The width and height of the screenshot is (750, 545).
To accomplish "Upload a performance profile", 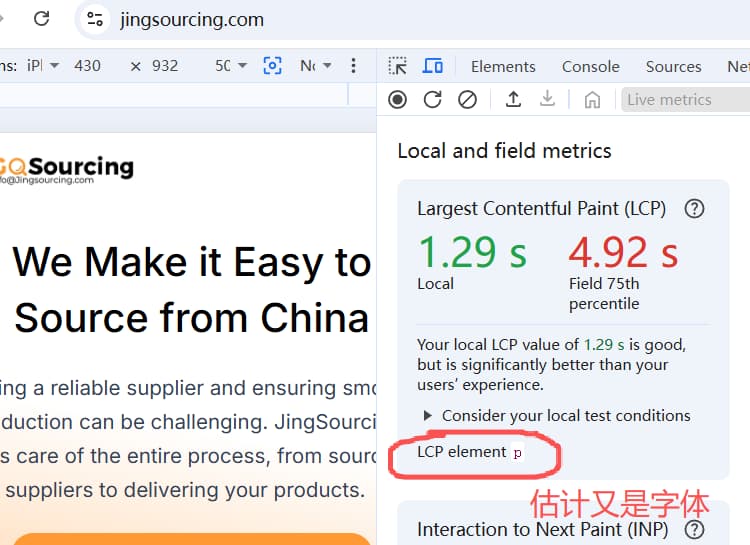I will [513, 99].
